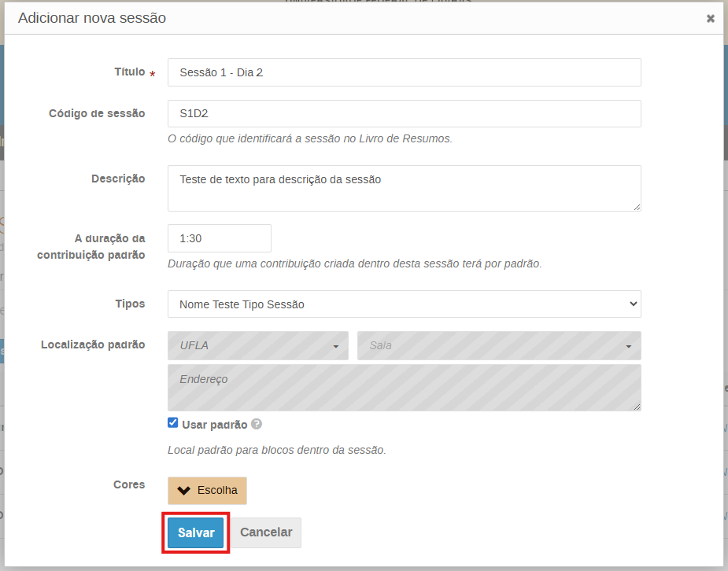Select the contribution duration field showing 1:30
Viewport: 728px width, 571px height.
[219, 238]
